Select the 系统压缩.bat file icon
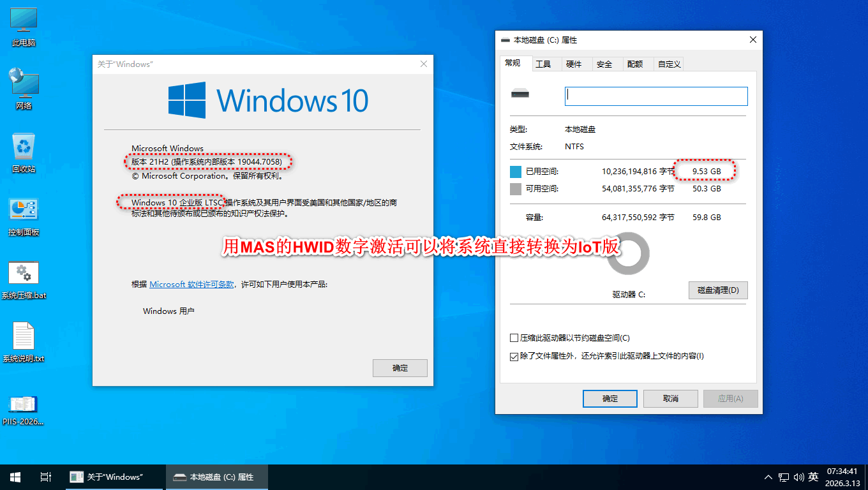Image resolution: width=868 pixels, height=490 pixels. coord(24,279)
